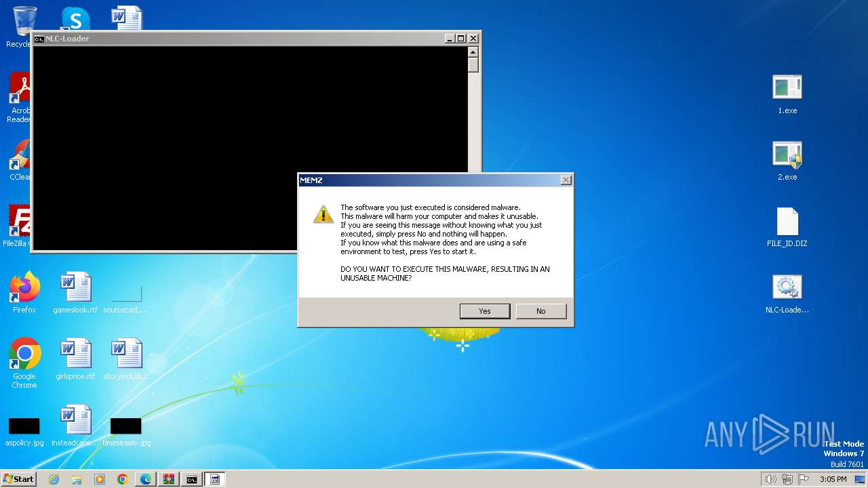Open network status in system tray
This screenshot has height=488, width=868.
787,479
